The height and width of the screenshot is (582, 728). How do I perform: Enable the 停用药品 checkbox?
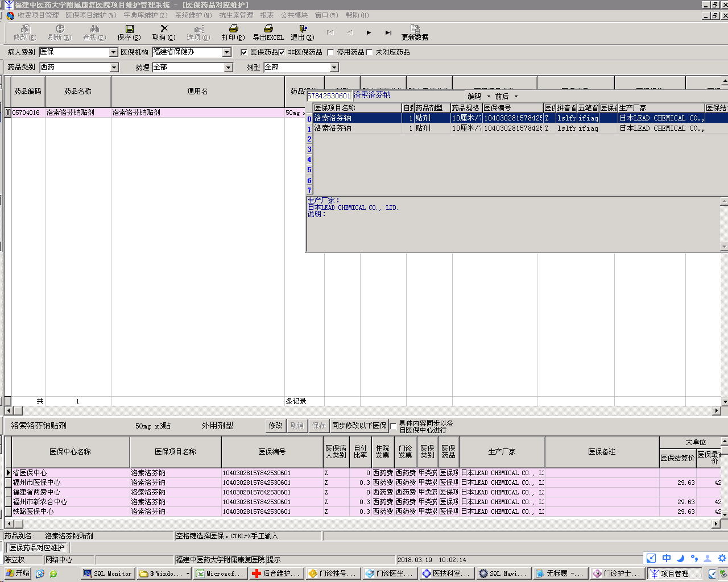[x=330, y=52]
